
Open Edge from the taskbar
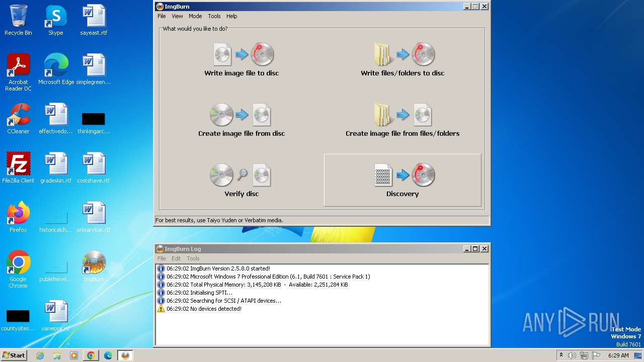coord(108,355)
